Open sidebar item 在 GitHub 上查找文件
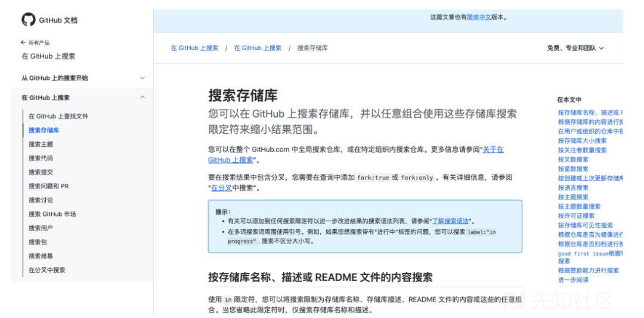This screenshot has width=644, height=318. click(58, 116)
